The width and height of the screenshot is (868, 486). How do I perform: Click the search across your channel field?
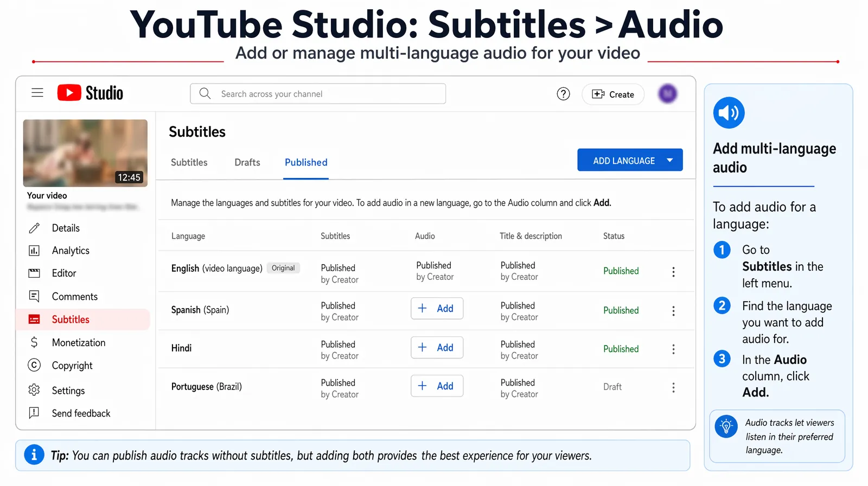(318, 94)
